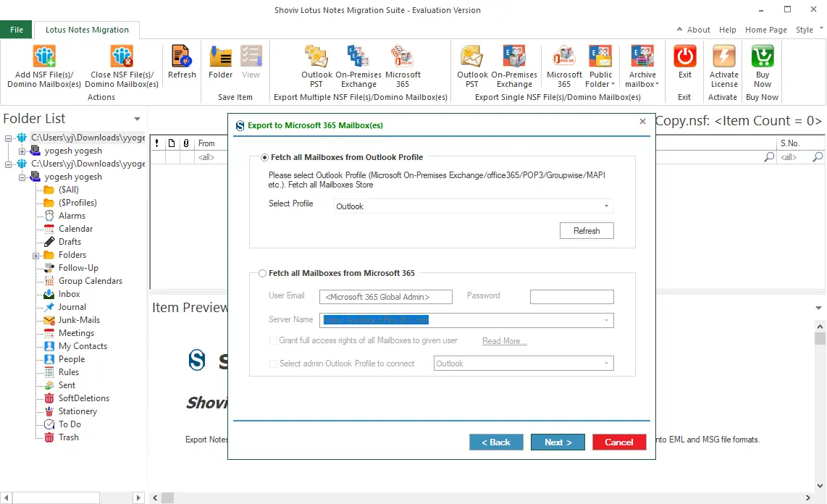This screenshot has width=827, height=504.
Task: Click the Refresh ribbon icon
Action: (x=182, y=56)
